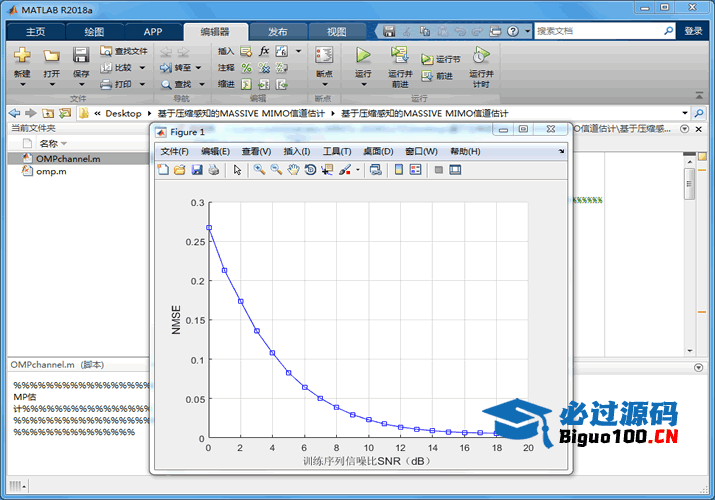Click the Rotate 3D tool icon
The width and height of the screenshot is (715, 500).
(310, 170)
